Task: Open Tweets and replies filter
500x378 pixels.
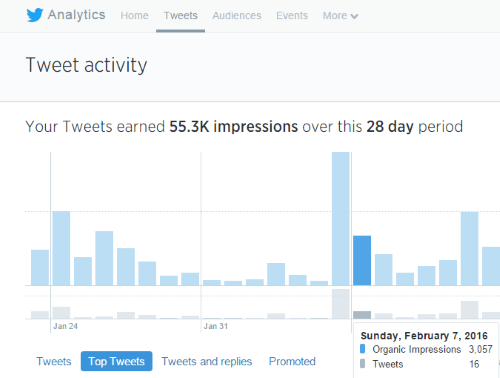Action: click(x=207, y=361)
